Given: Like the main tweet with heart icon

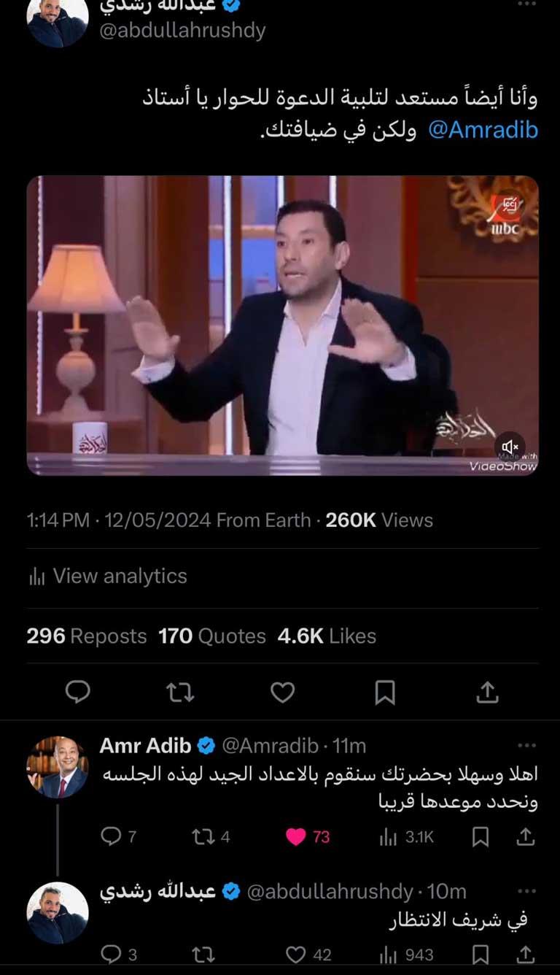Looking at the screenshot, I should click(x=282, y=692).
